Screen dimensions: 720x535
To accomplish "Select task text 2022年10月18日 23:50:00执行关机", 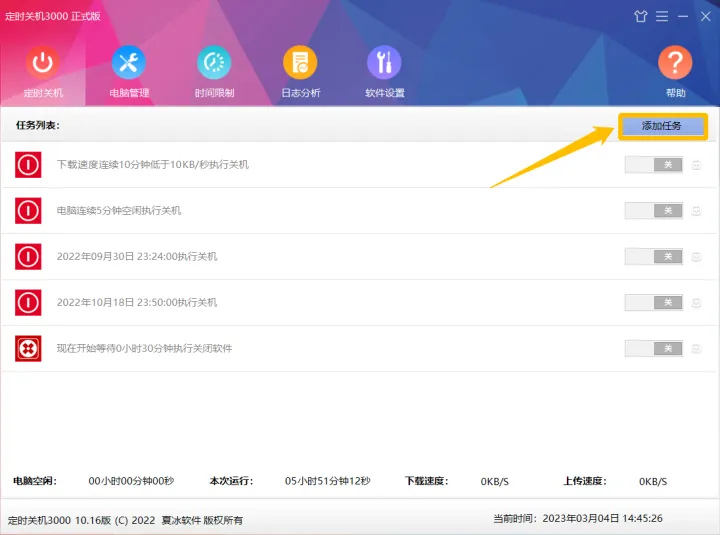I will [137, 302].
